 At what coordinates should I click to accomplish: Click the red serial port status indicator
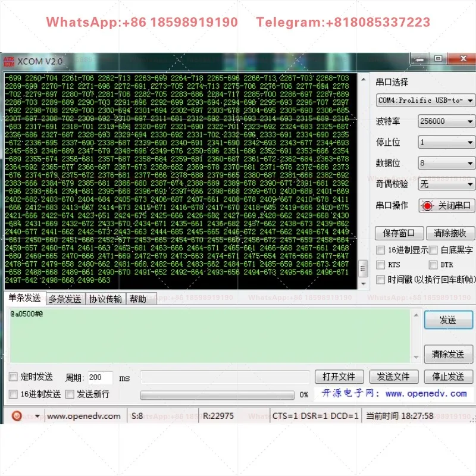pos(427,206)
